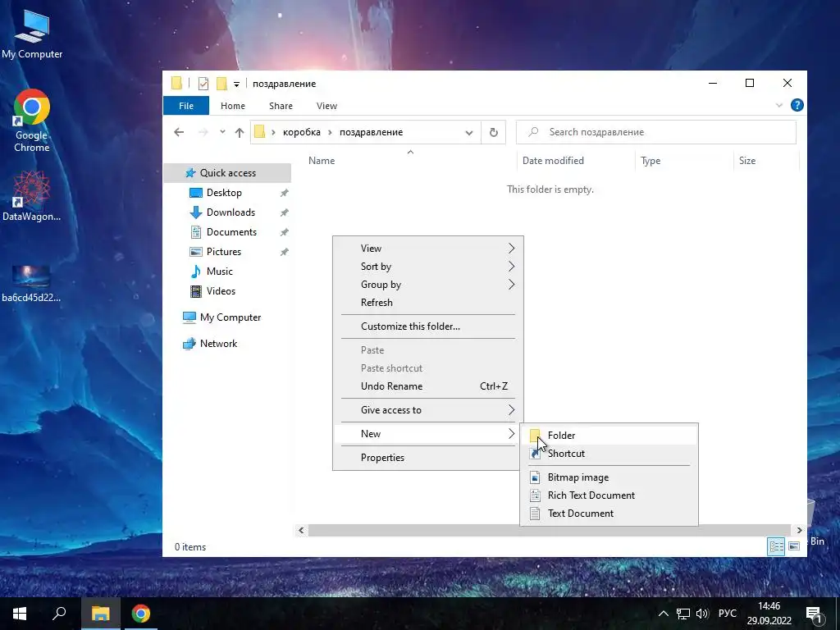Screen dimensions: 840x630
Task: Open Desktop in the navigation pane
Action: pos(224,193)
